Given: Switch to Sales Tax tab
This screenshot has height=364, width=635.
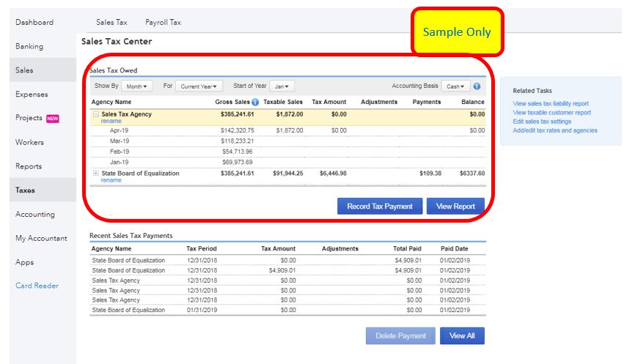Looking at the screenshot, I should click(x=111, y=22).
